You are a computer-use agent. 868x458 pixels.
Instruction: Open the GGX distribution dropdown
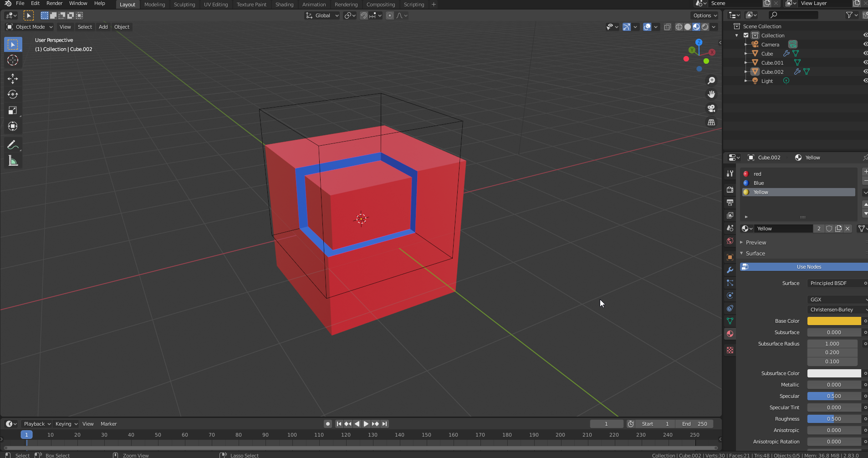pos(837,300)
